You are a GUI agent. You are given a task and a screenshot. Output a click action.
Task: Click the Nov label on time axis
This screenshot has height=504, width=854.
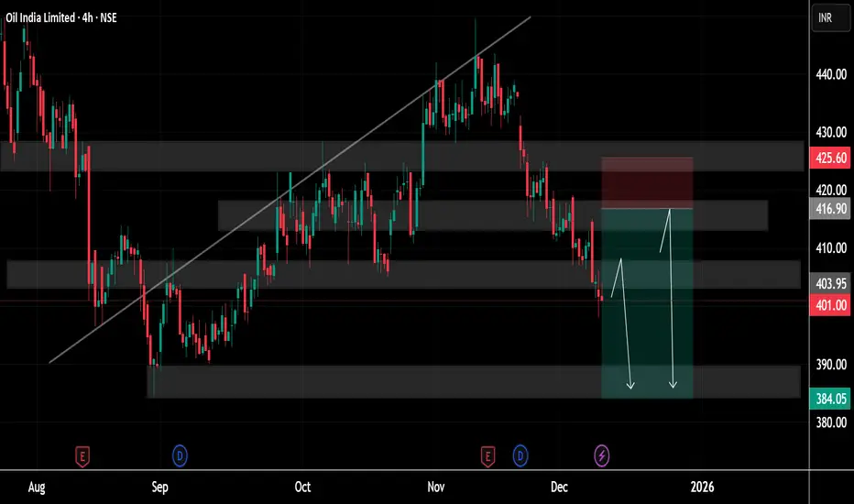point(436,487)
